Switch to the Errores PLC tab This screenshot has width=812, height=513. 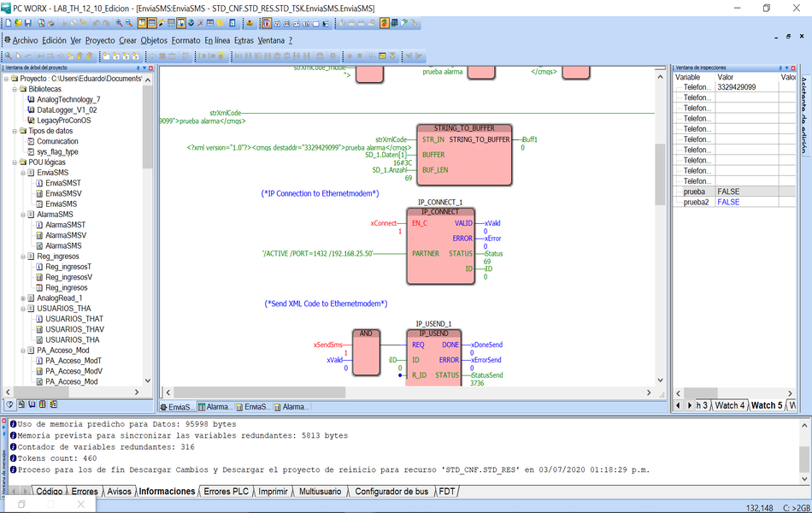[x=226, y=492]
